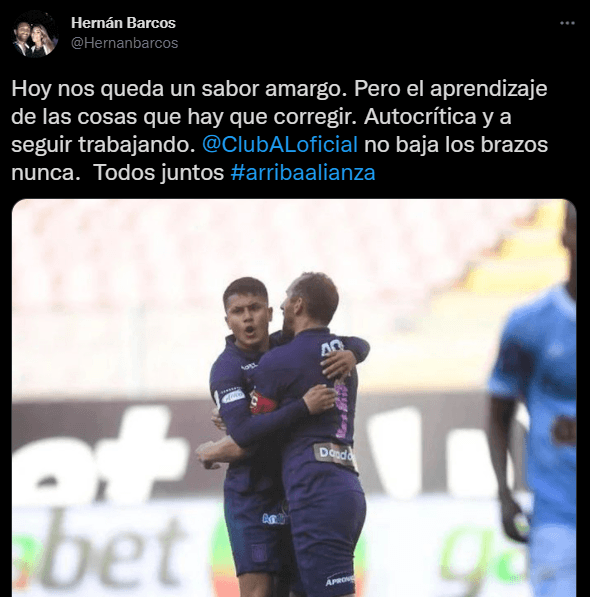The width and height of the screenshot is (590, 597).
Task: Click the Apronax logo on the shorts
Action: [339, 580]
